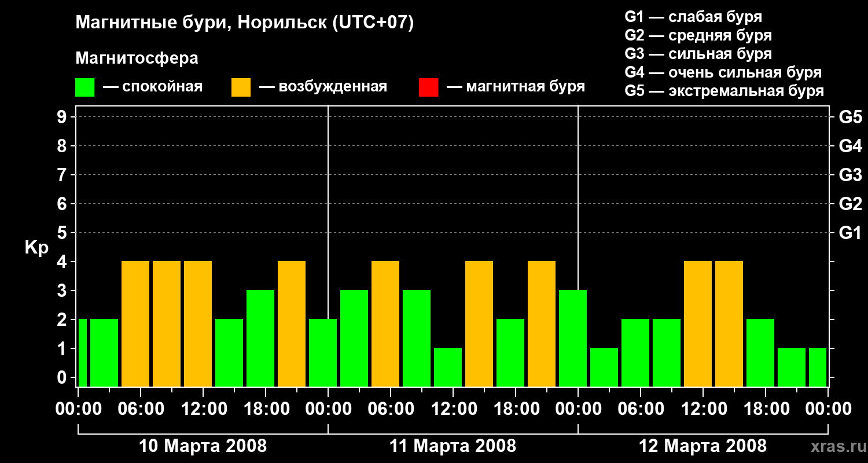The image size is (868, 463).
Task: Click orange bar at 06:00 on 11 Марта
Action: (x=385, y=324)
